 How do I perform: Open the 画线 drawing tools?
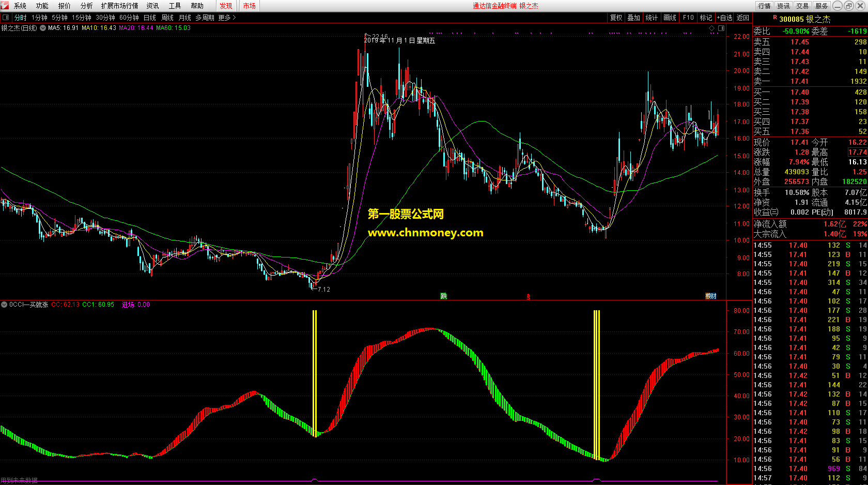coord(670,18)
